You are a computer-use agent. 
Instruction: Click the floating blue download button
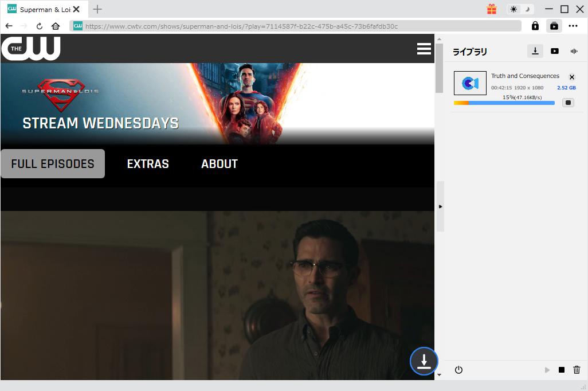coord(424,361)
